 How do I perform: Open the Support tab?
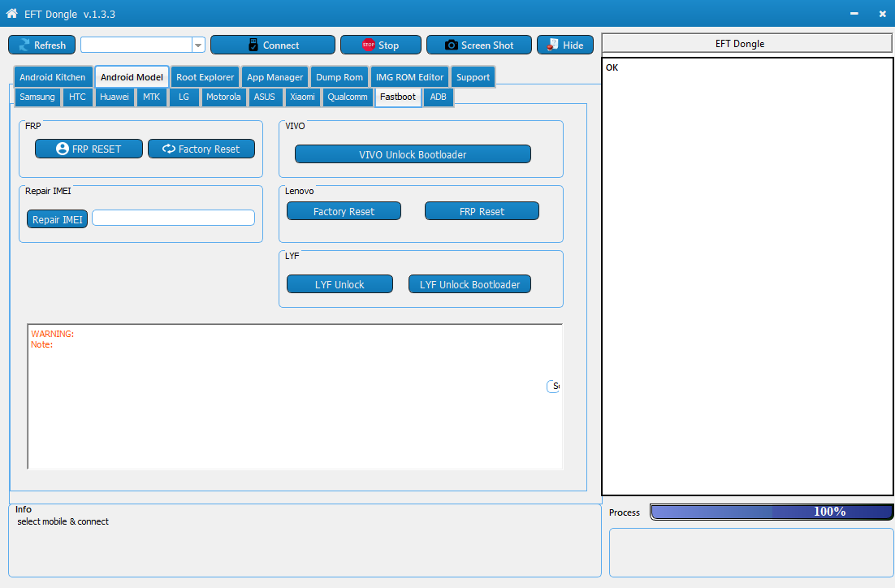tap(473, 77)
